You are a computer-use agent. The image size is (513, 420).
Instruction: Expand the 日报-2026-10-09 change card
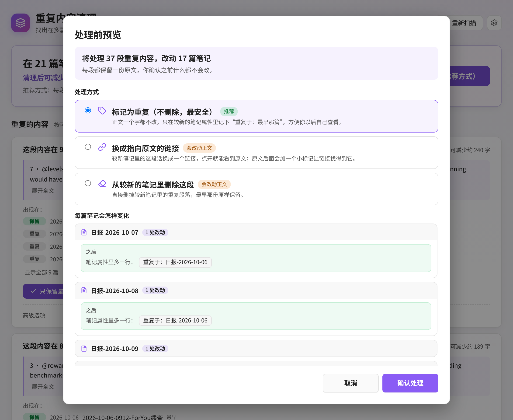click(x=256, y=349)
